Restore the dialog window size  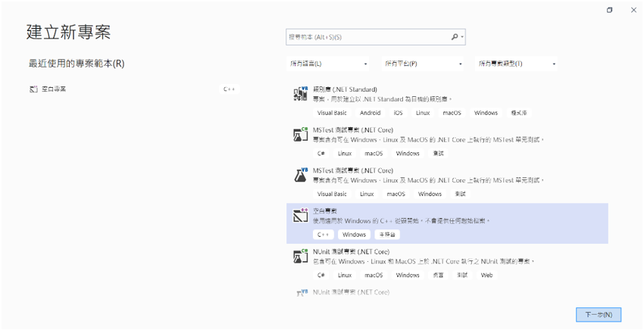click(609, 11)
